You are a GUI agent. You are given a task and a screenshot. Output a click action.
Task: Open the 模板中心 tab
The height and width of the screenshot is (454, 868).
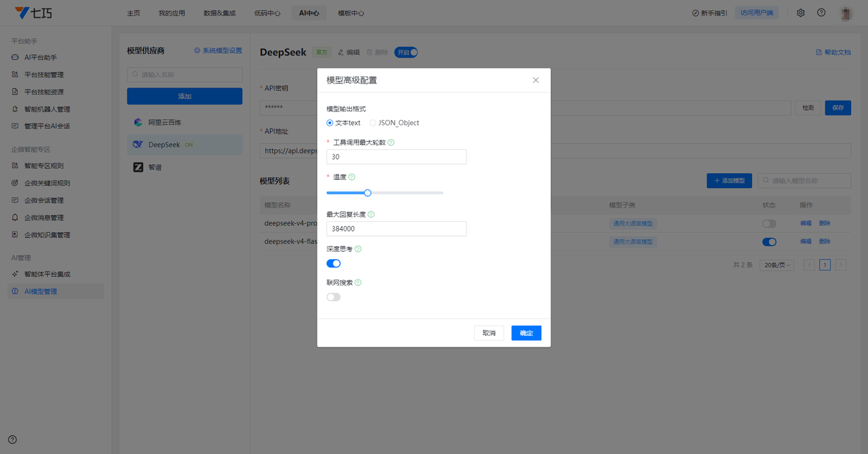click(x=351, y=13)
